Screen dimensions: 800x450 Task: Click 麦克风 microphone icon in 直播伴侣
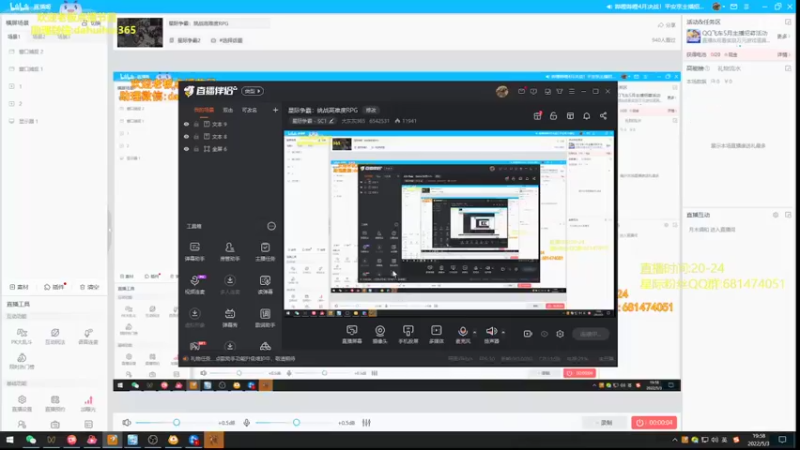point(463,334)
